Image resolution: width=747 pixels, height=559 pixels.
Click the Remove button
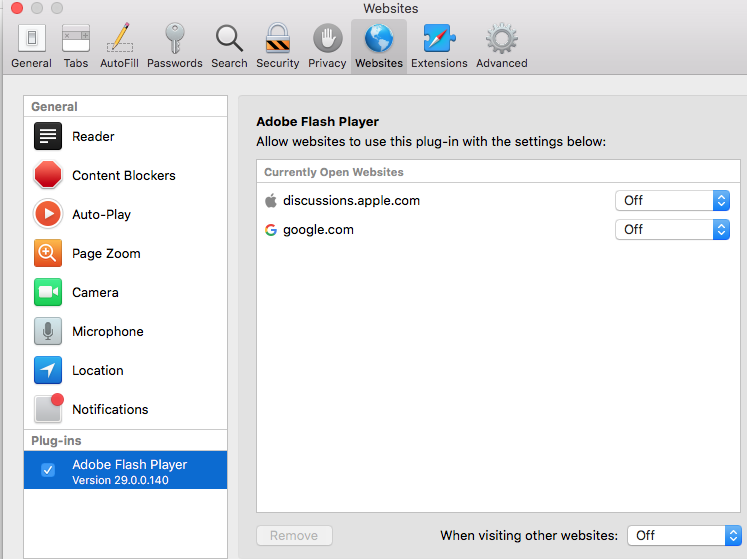tap(294, 536)
